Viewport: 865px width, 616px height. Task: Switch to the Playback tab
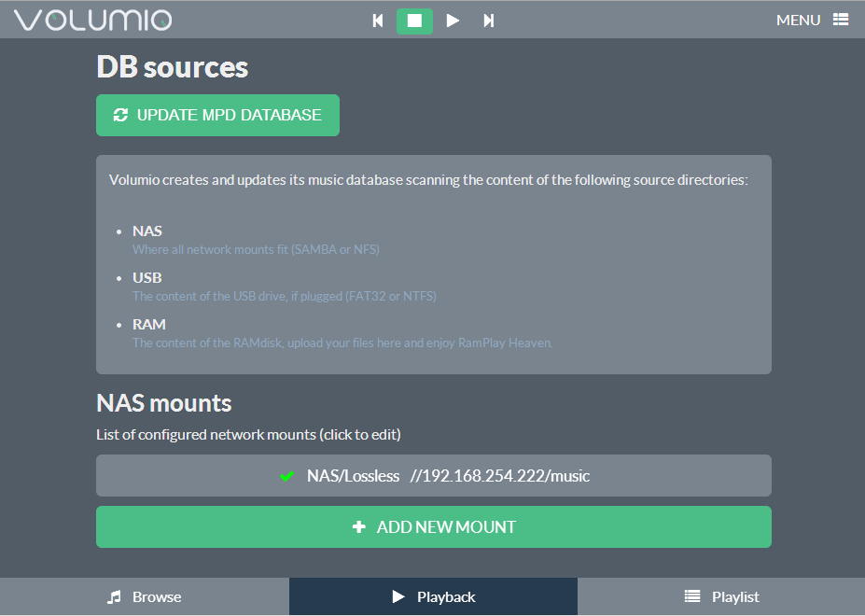tap(433, 596)
